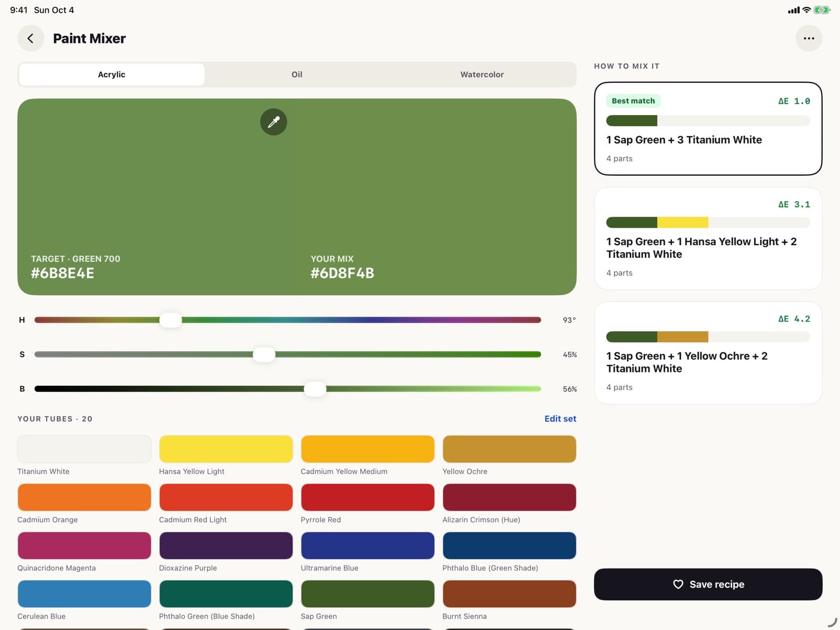Tap the Wi-Fi status icon
840x630 pixels.
(806, 10)
